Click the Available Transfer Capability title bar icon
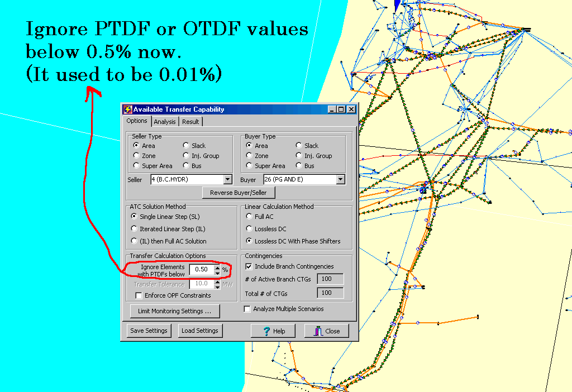The height and width of the screenshot is (392, 572). (x=127, y=109)
